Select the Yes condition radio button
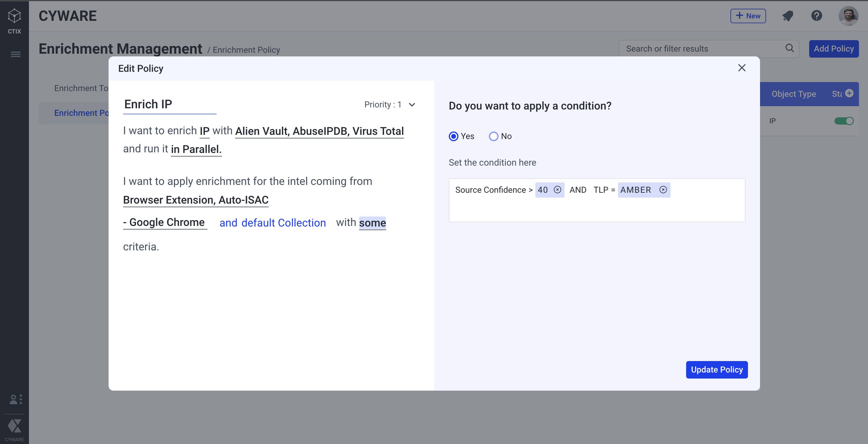The width and height of the screenshot is (868, 444). pyautogui.click(x=454, y=136)
